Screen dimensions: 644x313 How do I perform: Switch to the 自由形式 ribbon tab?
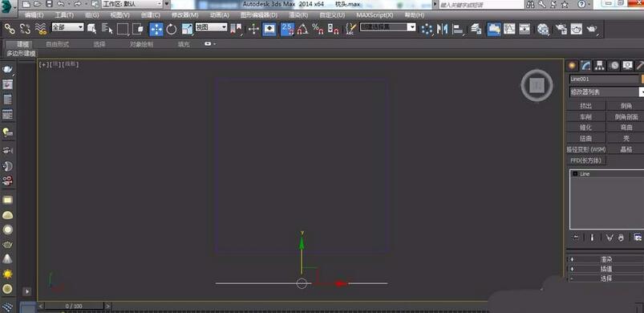point(58,44)
